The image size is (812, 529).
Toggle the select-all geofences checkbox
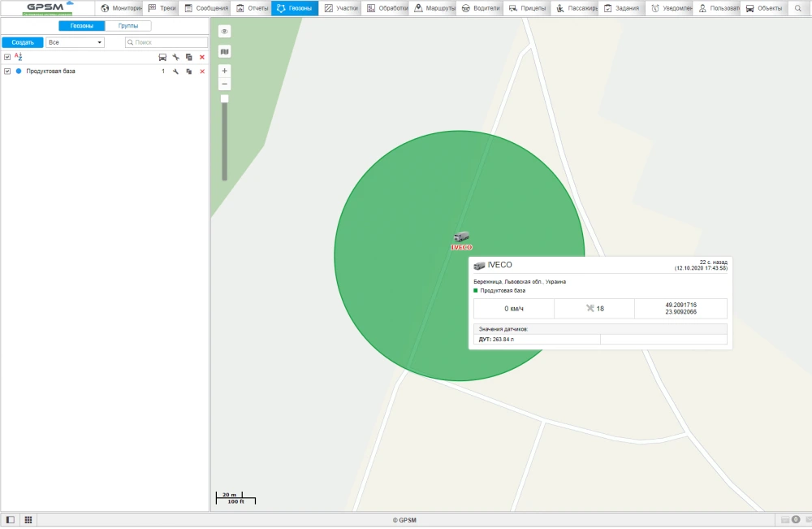click(x=7, y=57)
